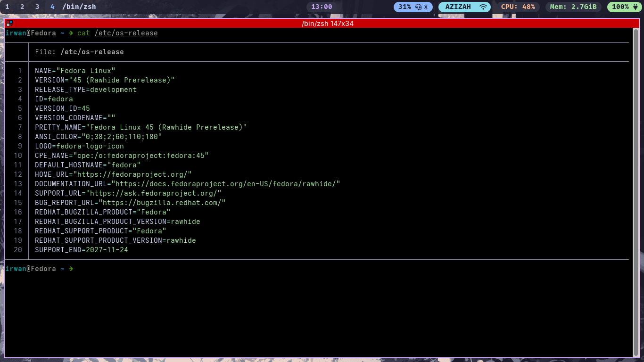Click the 31% volume indicator
The height and width of the screenshot is (362, 644).
pyautogui.click(x=405, y=7)
